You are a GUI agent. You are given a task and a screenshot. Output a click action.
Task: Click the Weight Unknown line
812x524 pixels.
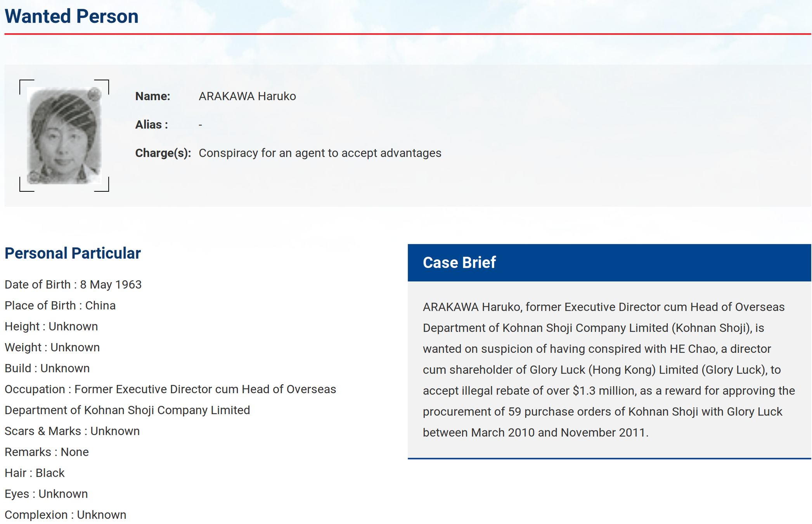pyautogui.click(x=52, y=348)
